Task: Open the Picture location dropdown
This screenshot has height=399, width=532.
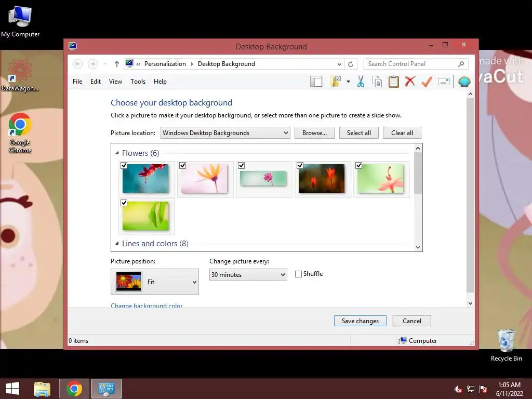Action: 225,133
